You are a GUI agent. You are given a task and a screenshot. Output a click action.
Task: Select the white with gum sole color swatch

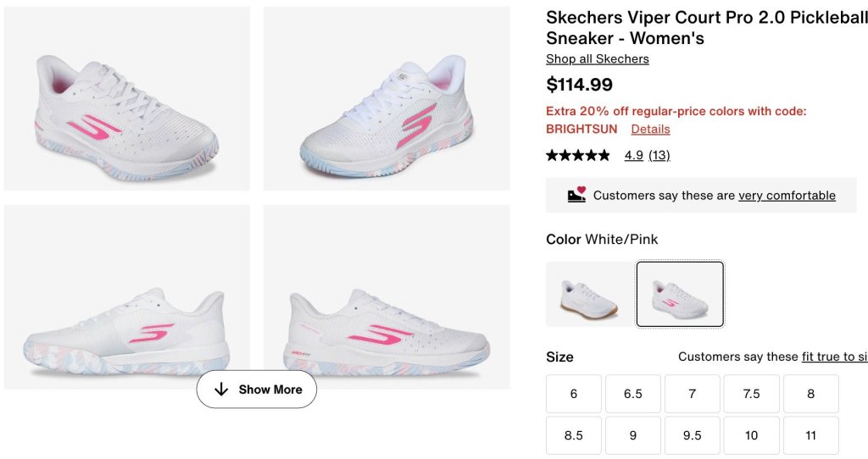pyautogui.click(x=590, y=294)
